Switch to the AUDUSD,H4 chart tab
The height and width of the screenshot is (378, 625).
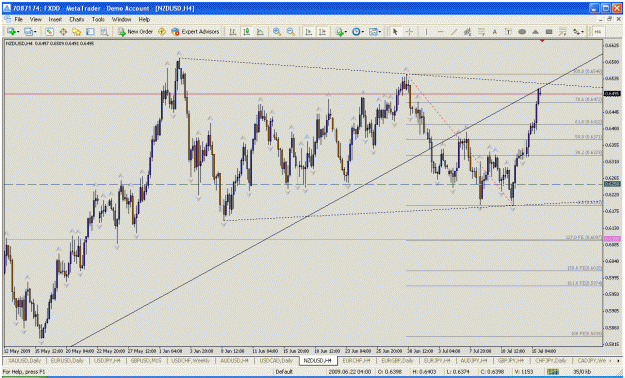(x=234, y=360)
